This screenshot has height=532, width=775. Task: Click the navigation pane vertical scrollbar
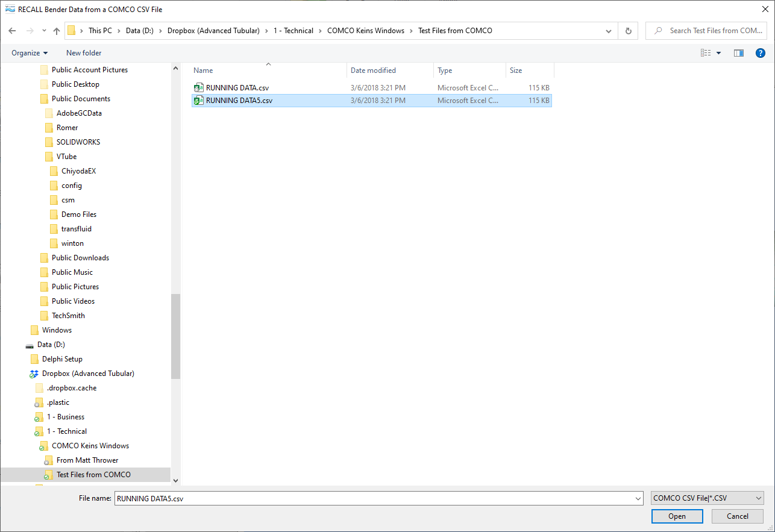pos(175,336)
